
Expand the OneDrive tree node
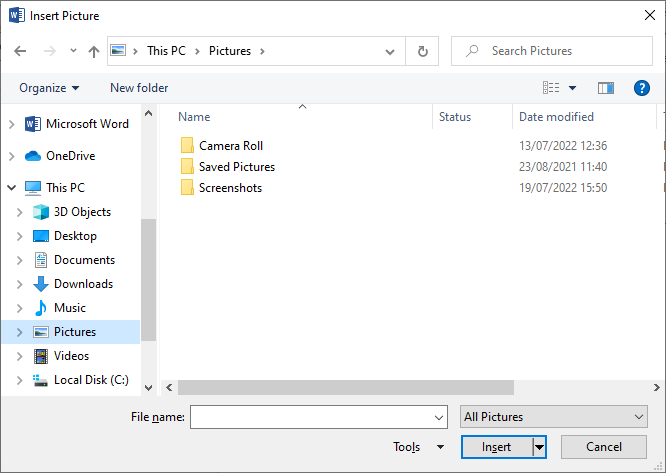(12, 156)
